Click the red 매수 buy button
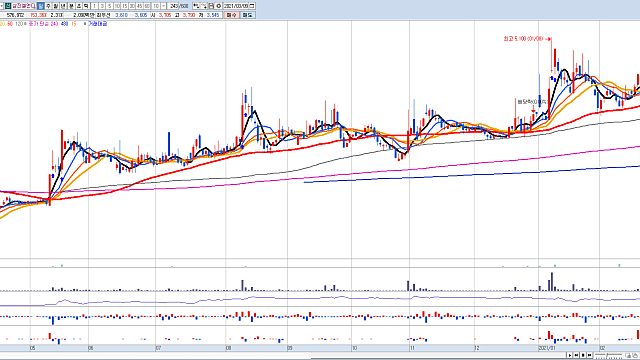640x360 pixels. tap(232, 15)
